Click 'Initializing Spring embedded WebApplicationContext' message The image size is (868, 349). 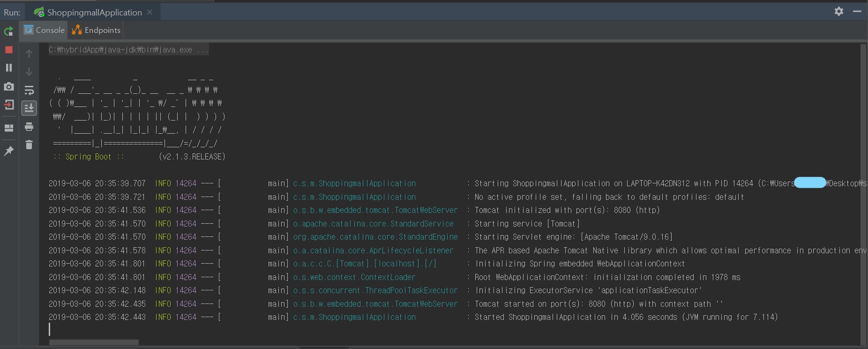(580, 264)
